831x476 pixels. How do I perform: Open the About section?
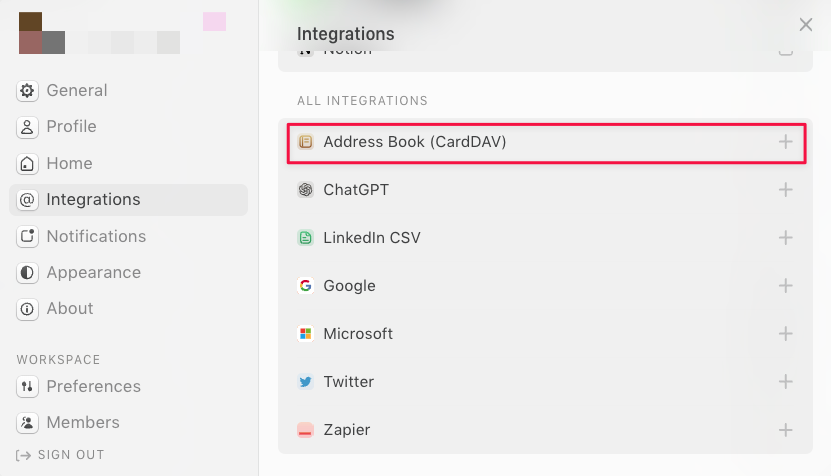click(x=69, y=309)
